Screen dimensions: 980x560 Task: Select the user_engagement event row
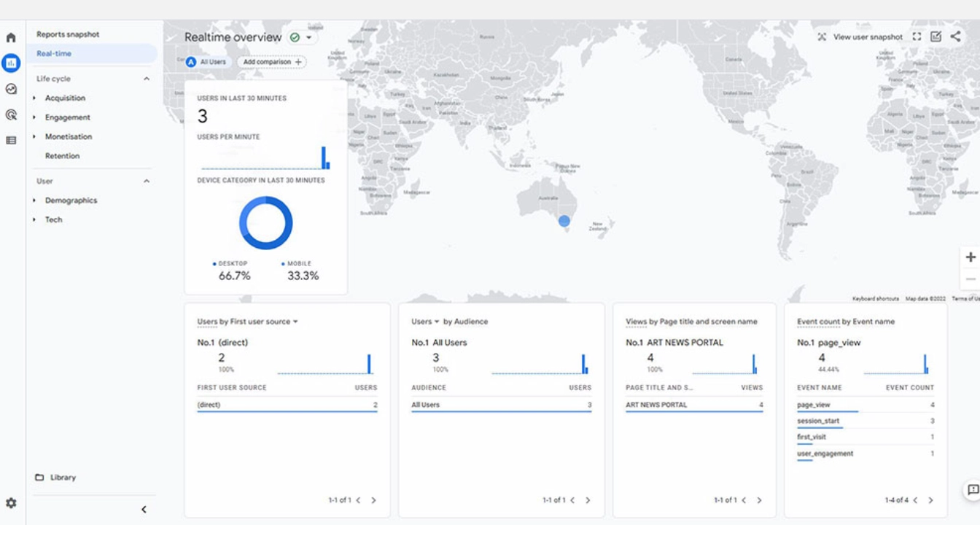866,454
